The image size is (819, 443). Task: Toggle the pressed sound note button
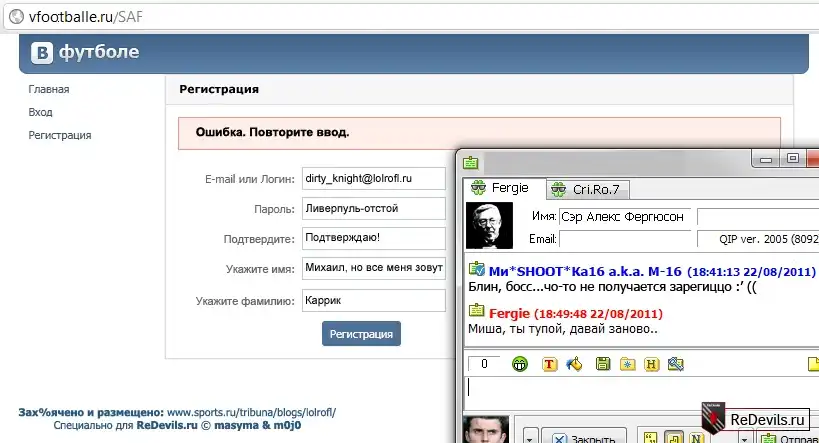(671, 437)
